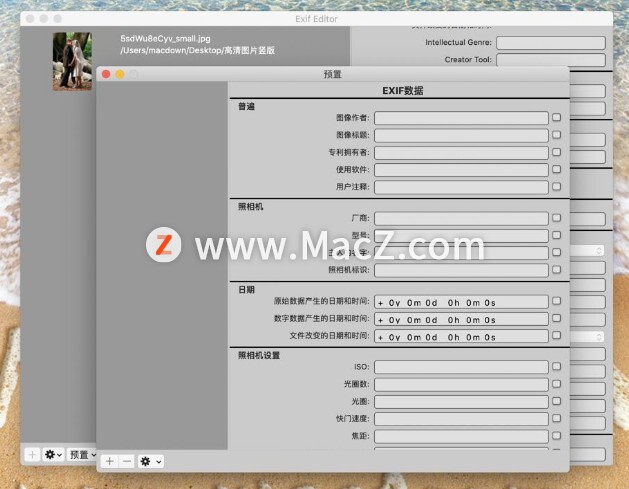Image resolution: width=629 pixels, height=489 pixels.
Task: Tick the 光圈数 checkbox
Action: tap(556, 383)
